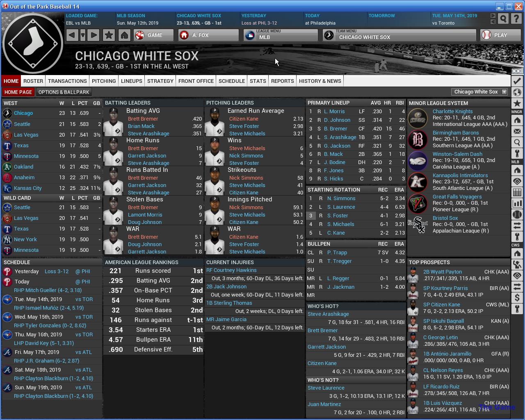The height and width of the screenshot is (420, 525).
Task: Click the Great Falls Voyagers link
Action: [x=457, y=197]
